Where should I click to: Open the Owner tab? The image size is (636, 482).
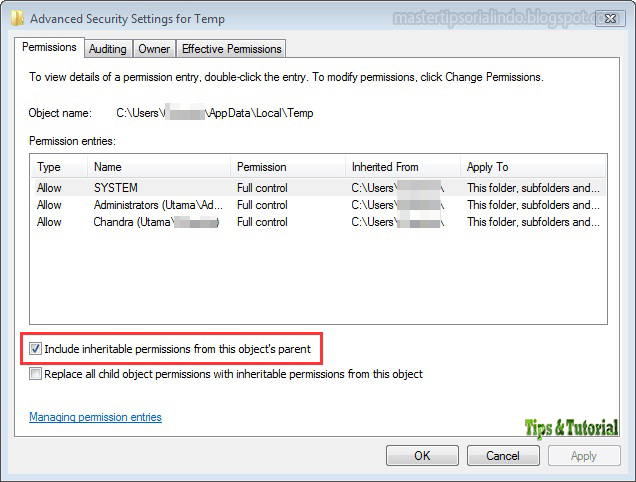pos(154,48)
